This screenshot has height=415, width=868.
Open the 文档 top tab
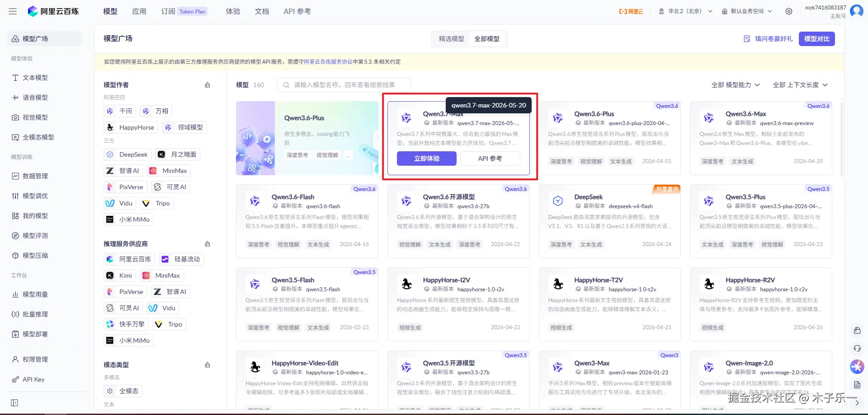[x=262, y=11]
